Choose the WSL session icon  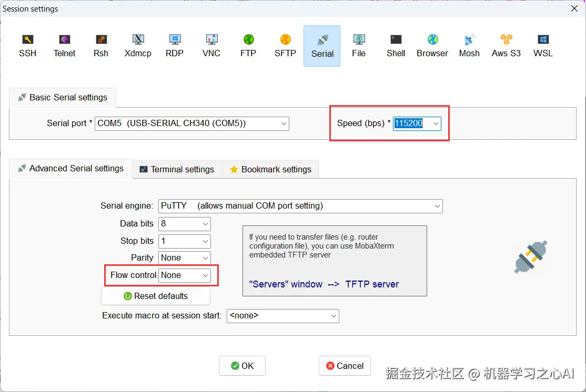(x=543, y=46)
